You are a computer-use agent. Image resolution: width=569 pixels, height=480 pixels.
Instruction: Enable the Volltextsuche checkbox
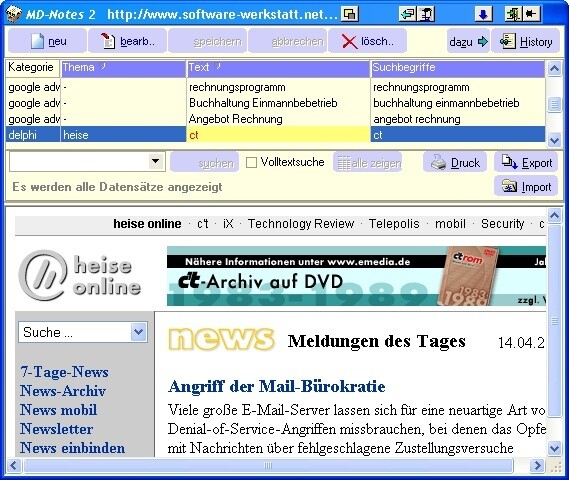(251, 162)
